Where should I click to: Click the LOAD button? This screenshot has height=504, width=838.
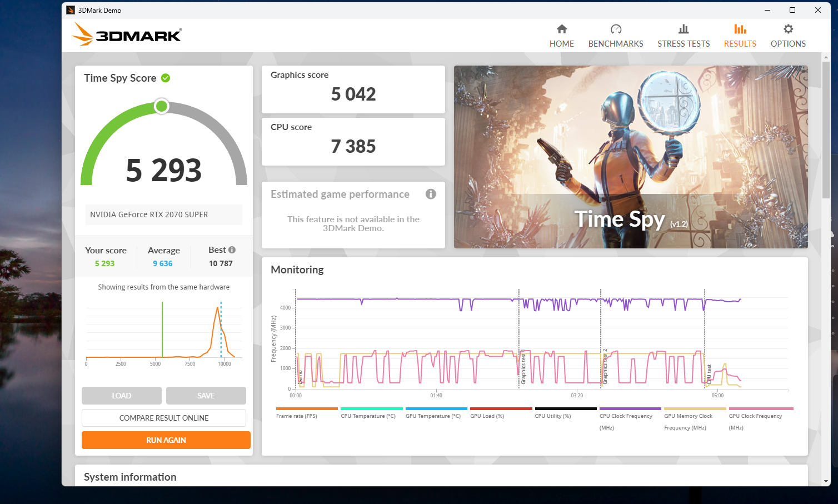[122, 396]
